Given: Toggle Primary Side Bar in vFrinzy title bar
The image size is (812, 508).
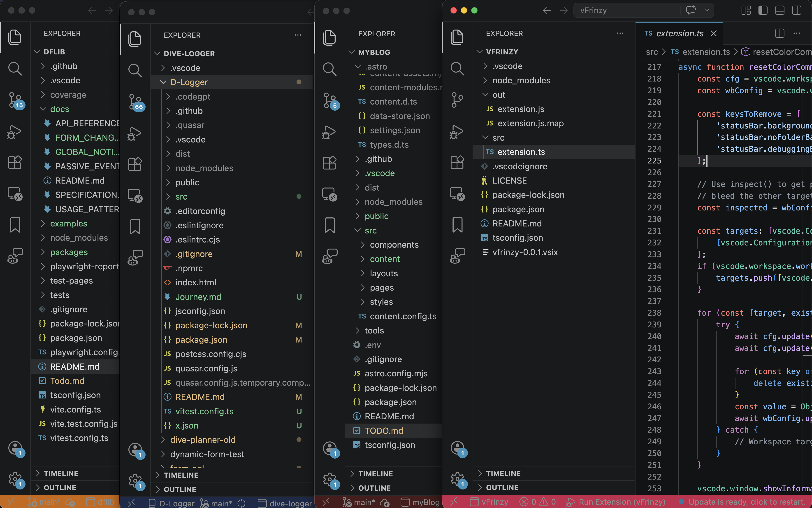Looking at the screenshot, I should [763, 10].
